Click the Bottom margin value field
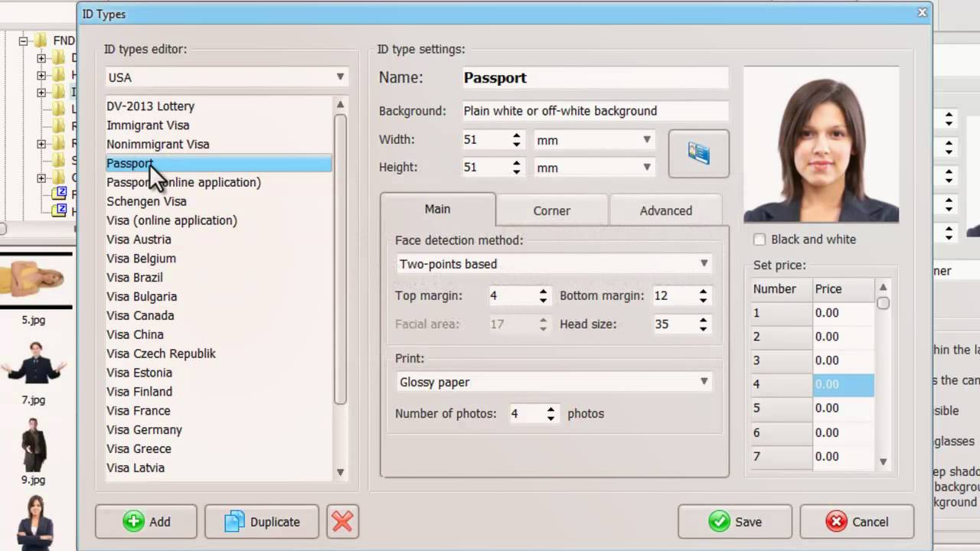980x551 pixels. click(673, 295)
